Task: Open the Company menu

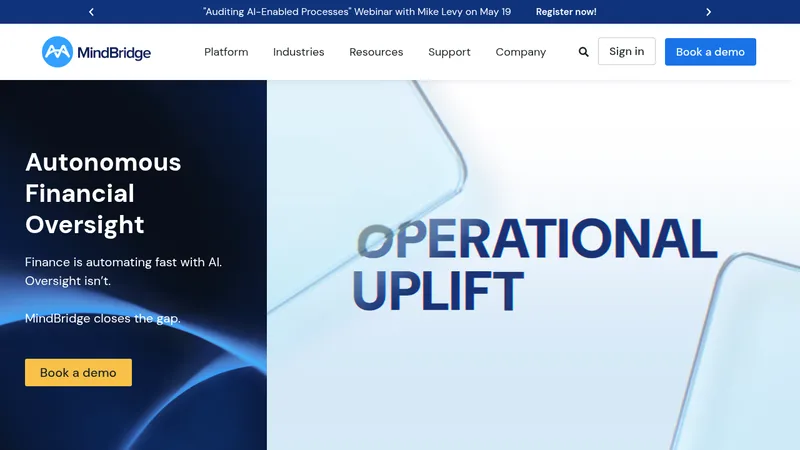Action: 520,52
